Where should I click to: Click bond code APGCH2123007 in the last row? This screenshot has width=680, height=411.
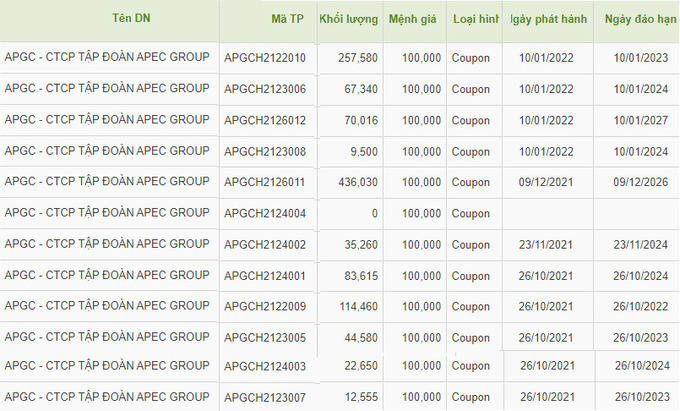(266, 395)
